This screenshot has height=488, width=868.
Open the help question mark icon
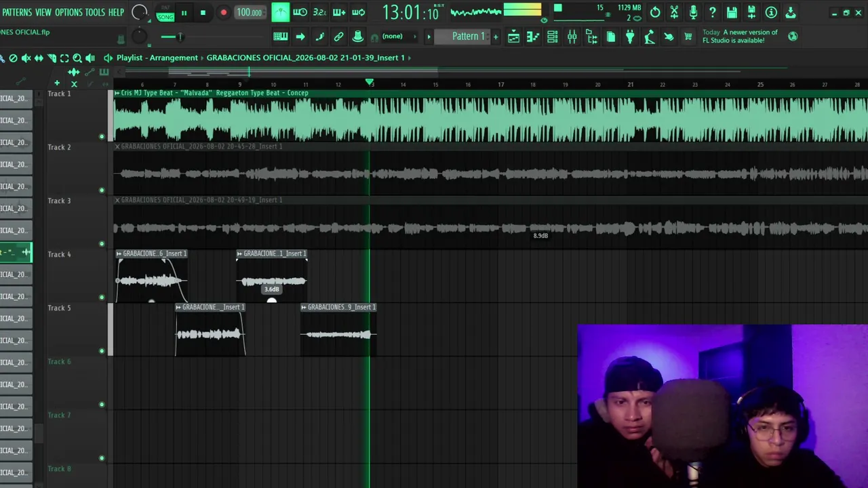point(713,12)
